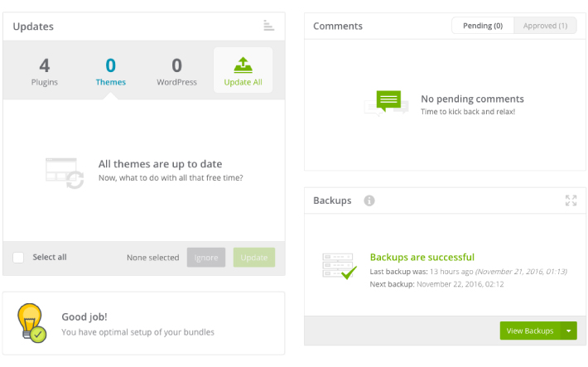This screenshot has height=367, width=588.
Task: Show Pending (0) comments
Action: click(x=482, y=26)
